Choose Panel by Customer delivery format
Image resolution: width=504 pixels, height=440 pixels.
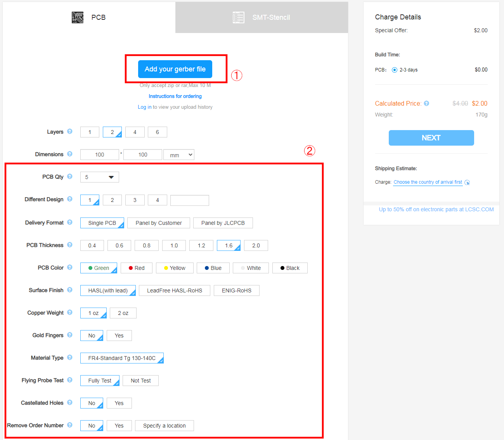tap(159, 223)
